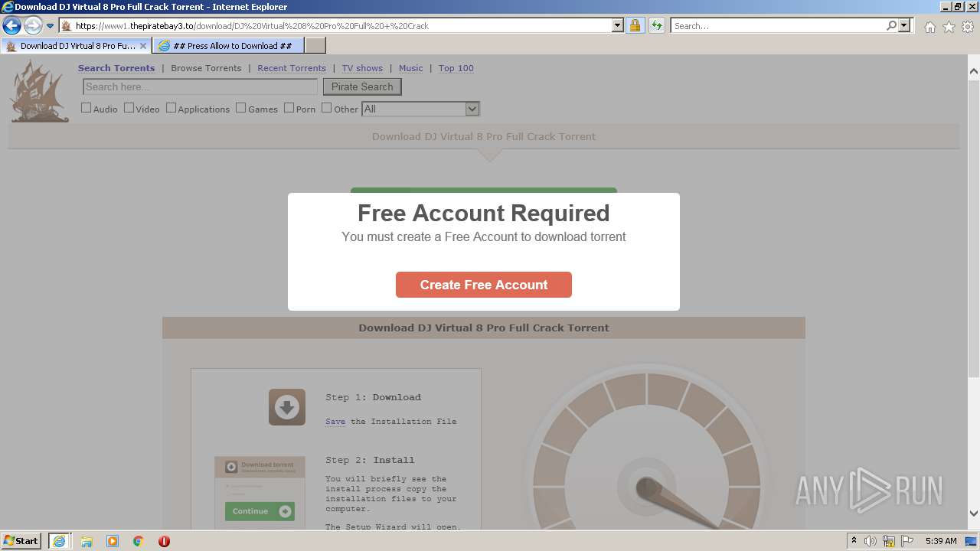The height and width of the screenshot is (551, 980).
Task: Click the Step 1 download arrow icon
Action: click(287, 407)
